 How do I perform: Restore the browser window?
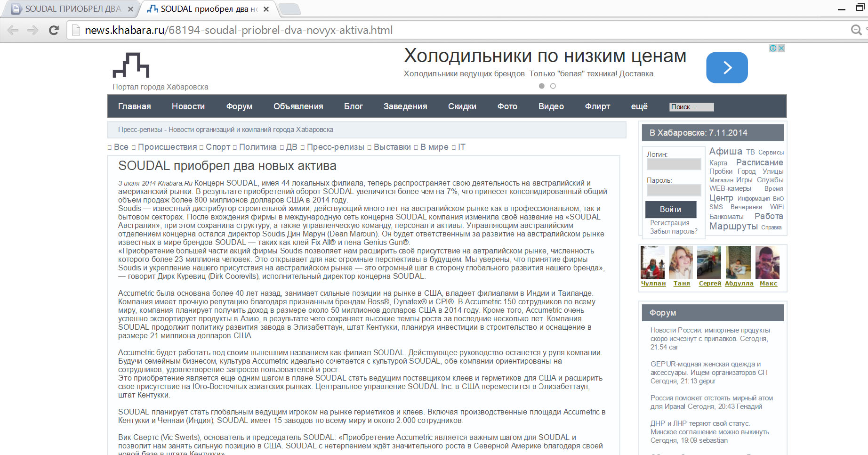[860, 8]
